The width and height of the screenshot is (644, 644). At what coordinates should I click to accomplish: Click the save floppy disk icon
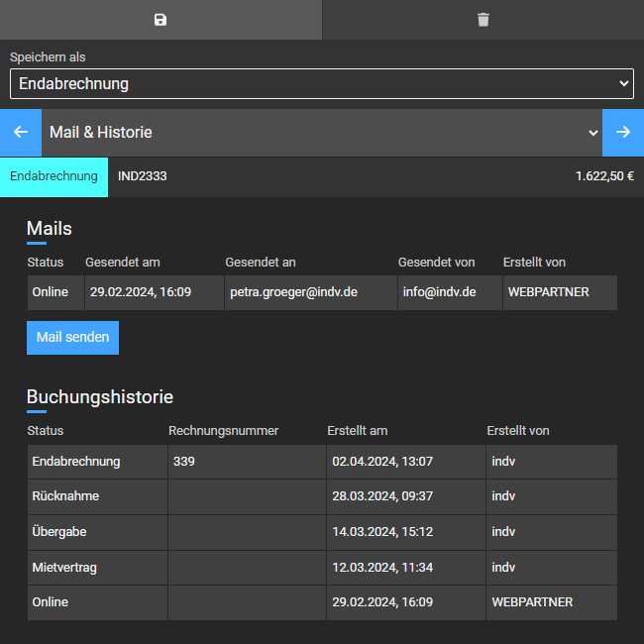point(161,20)
